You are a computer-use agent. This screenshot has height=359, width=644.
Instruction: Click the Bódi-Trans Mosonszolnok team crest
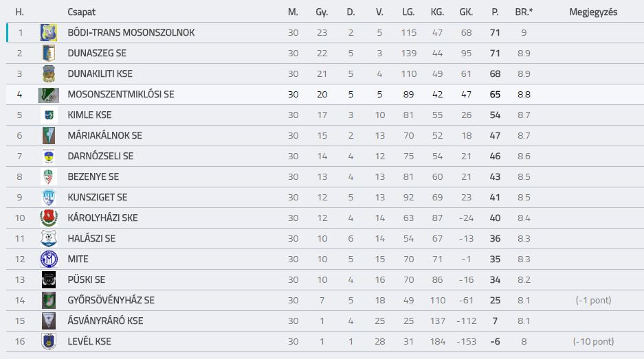point(49,32)
